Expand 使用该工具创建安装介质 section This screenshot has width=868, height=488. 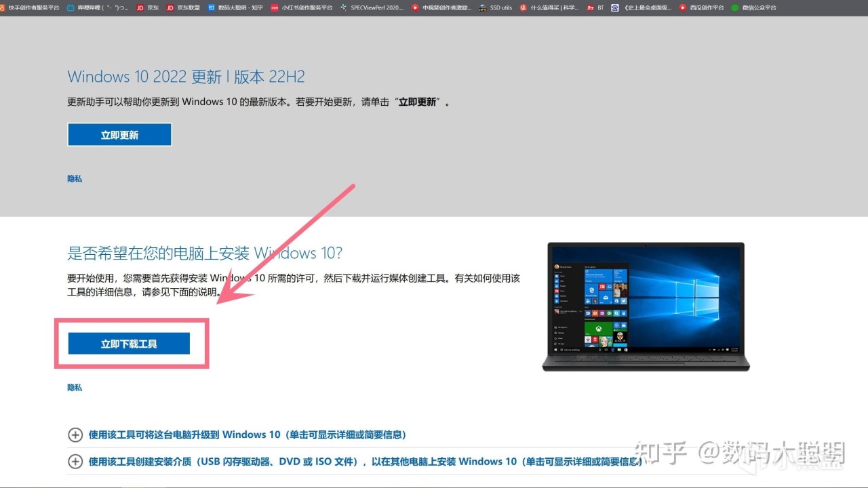click(x=355, y=462)
